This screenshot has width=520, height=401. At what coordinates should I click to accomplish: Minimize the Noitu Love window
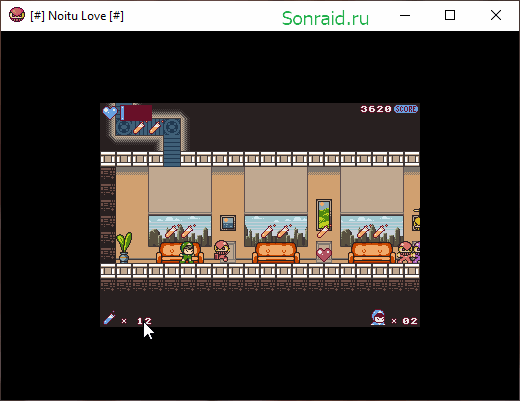tap(405, 15)
